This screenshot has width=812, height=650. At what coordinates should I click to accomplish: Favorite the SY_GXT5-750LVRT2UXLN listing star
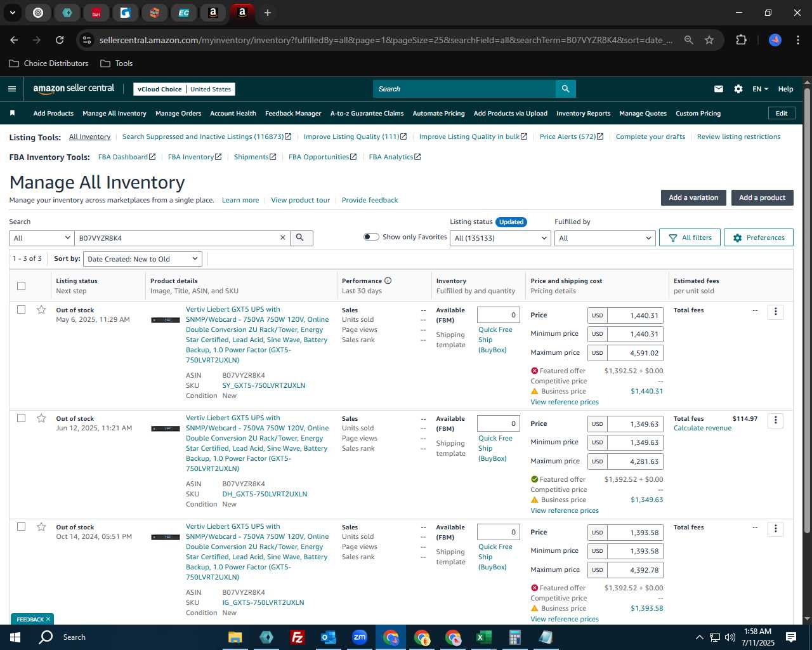(41, 310)
